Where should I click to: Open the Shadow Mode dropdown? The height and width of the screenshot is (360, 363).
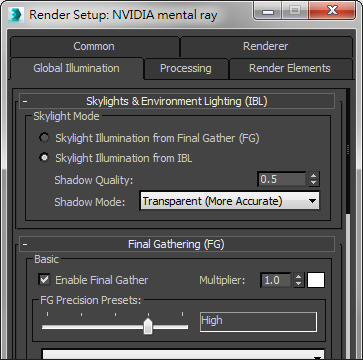coord(229,201)
